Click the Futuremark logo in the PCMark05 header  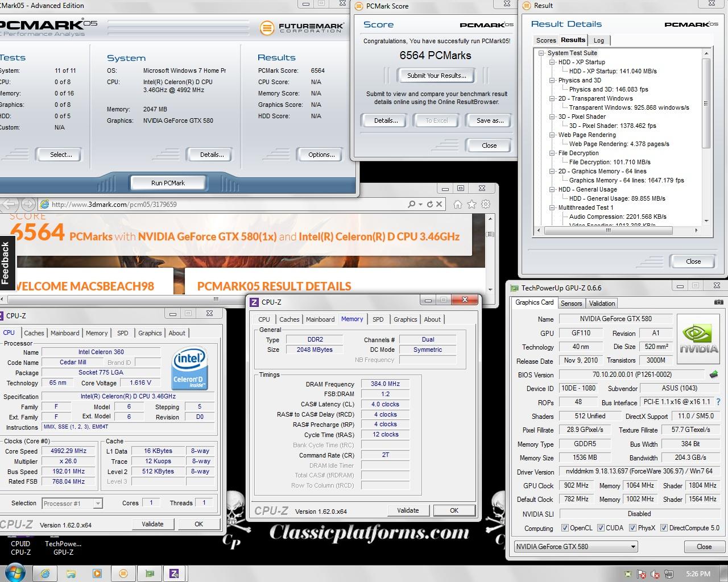click(301, 28)
